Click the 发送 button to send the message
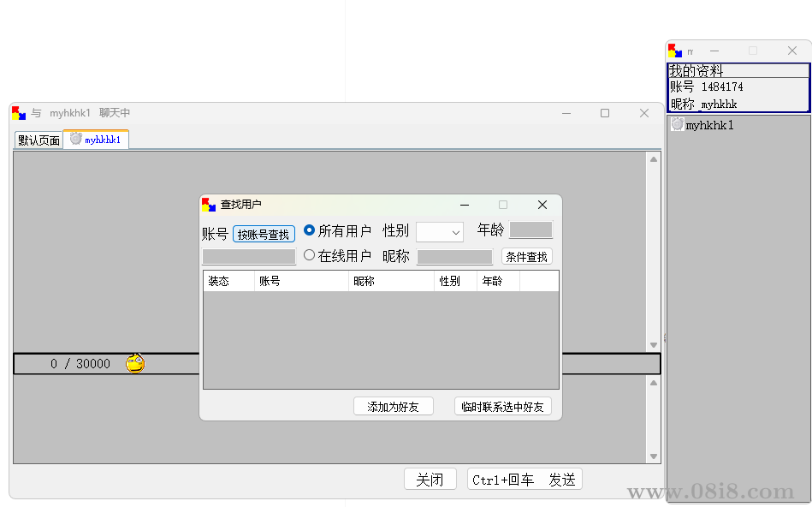This screenshot has width=812, height=507. 562,479
